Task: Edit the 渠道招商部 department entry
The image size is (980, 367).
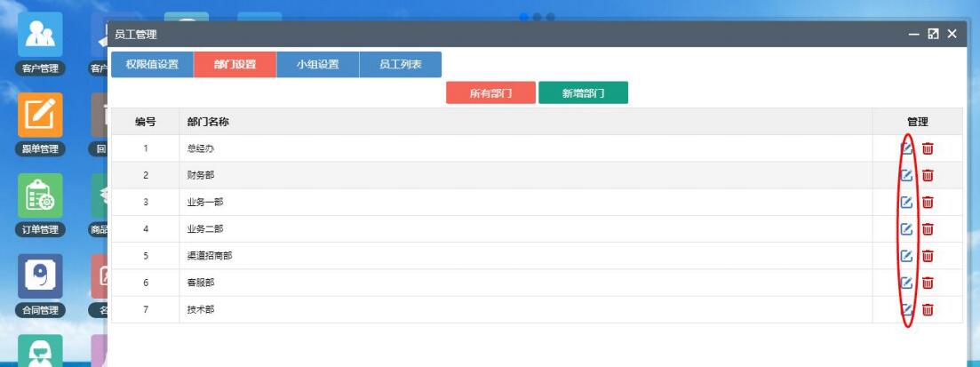Action: point(906,256)
